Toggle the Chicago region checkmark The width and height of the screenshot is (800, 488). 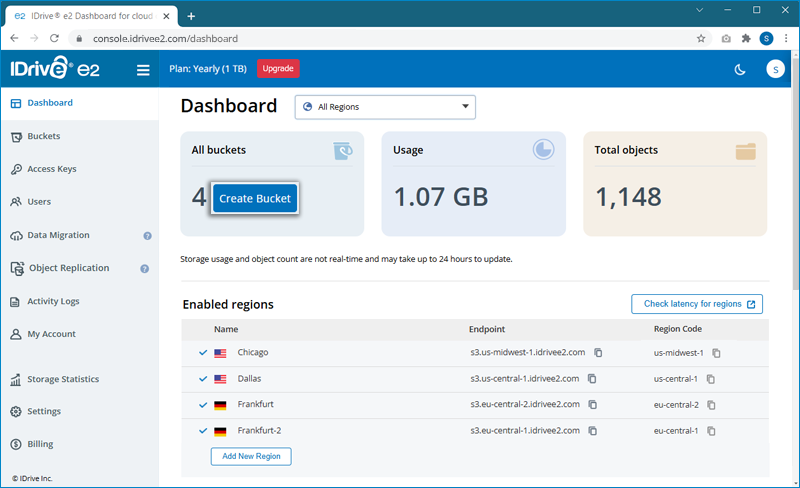[x=203, y=353]
